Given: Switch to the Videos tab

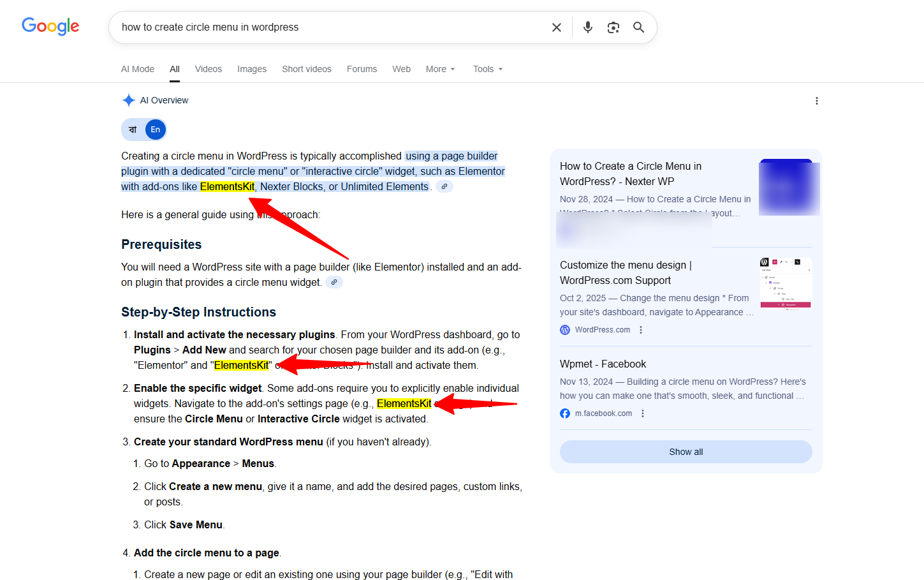Looking at the screenshot, I should pos(208,69).
